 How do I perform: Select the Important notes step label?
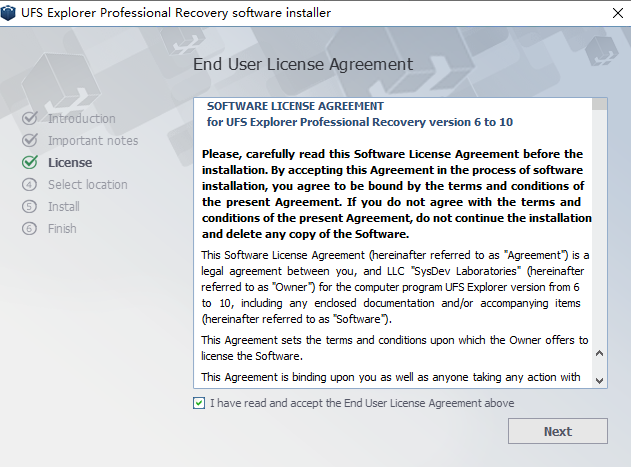93,141
